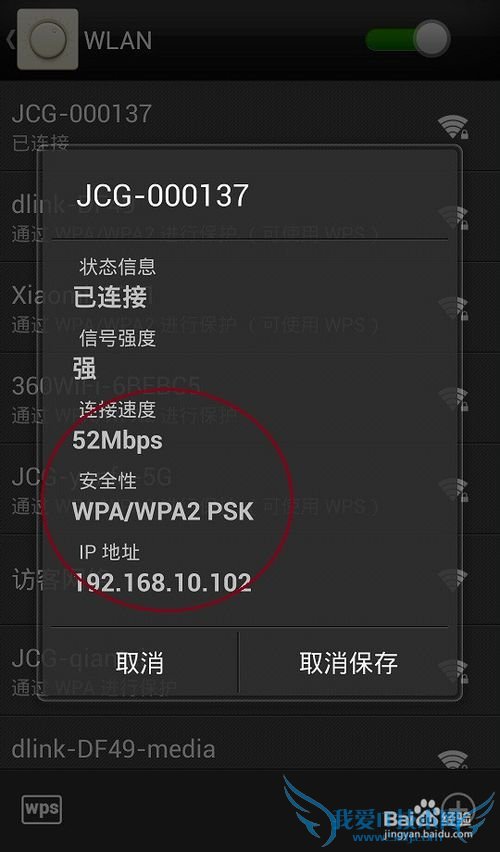This screenshot has width=500, height=852.
Task: Tap the add network plus icon
Action: [x=458, y=806]
